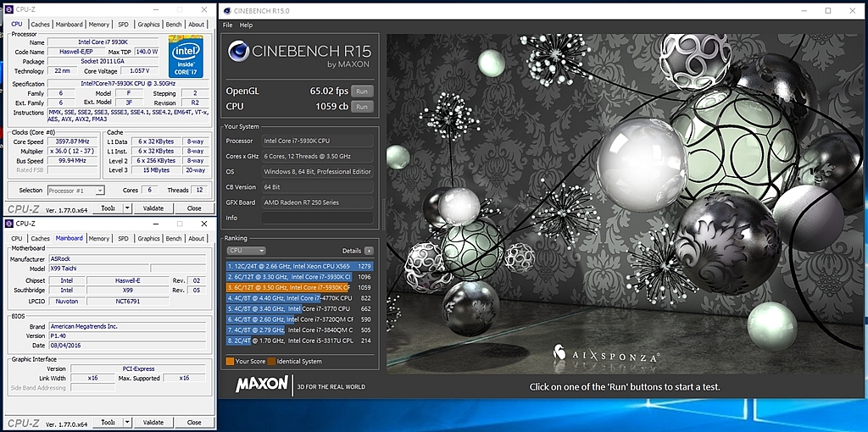The image size is (868, 432).
Task: Click CPU-Z app icon in bottom window title bar
Action: point(9,224)
